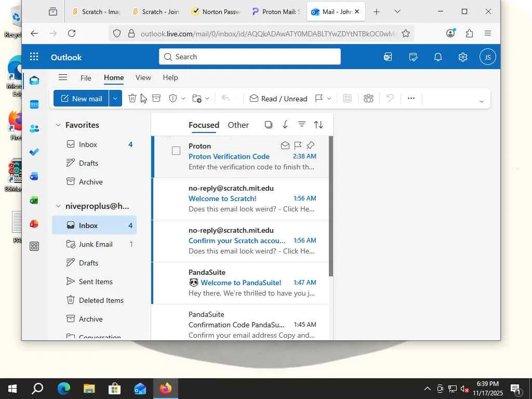Click the Windows Start button

tap(12, 388)
